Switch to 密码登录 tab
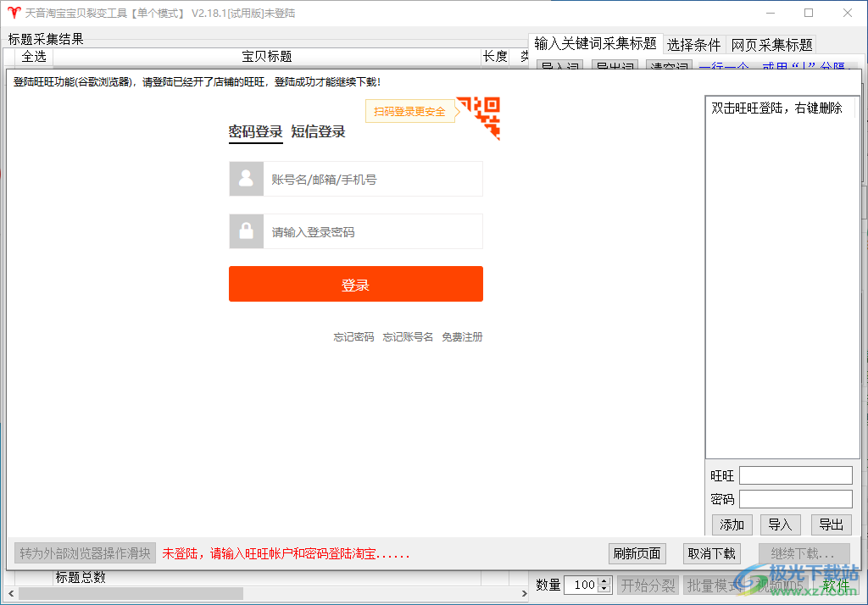The image size is (868, 605). (256, 131)
